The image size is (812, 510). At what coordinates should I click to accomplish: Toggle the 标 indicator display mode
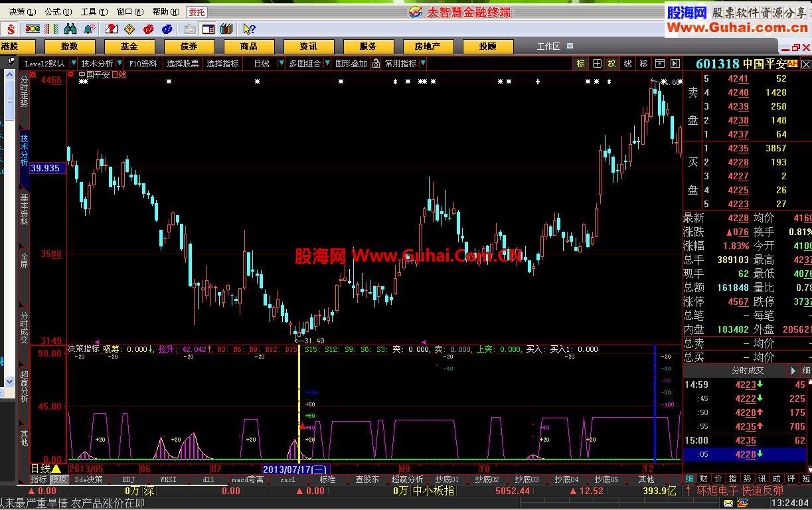tap(580, 63)
